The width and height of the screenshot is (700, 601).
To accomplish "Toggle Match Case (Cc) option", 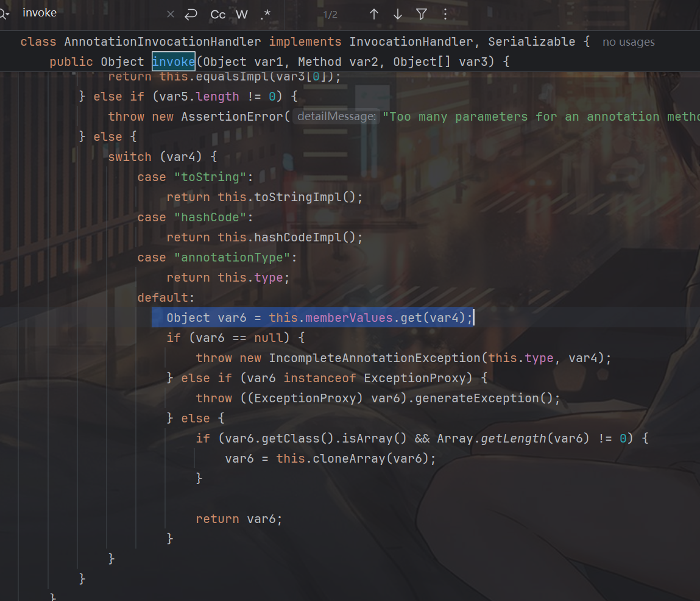I will tap(217, 14).
